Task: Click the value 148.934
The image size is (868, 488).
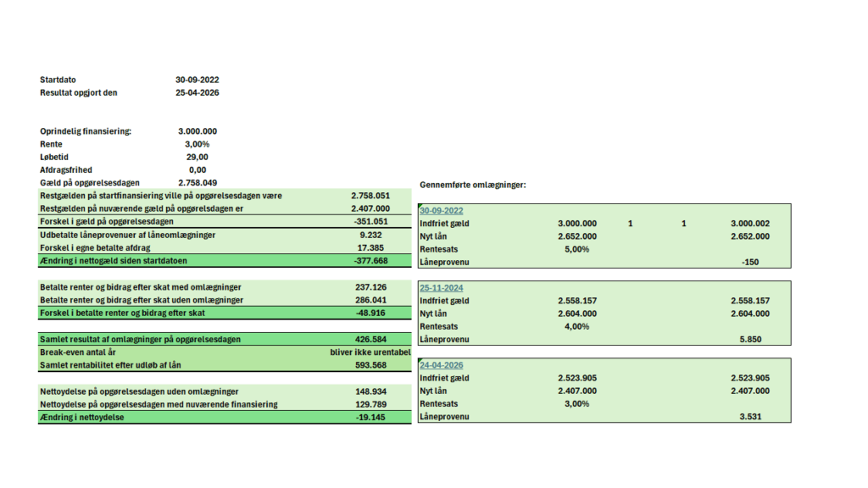Action: pos(370,391)
